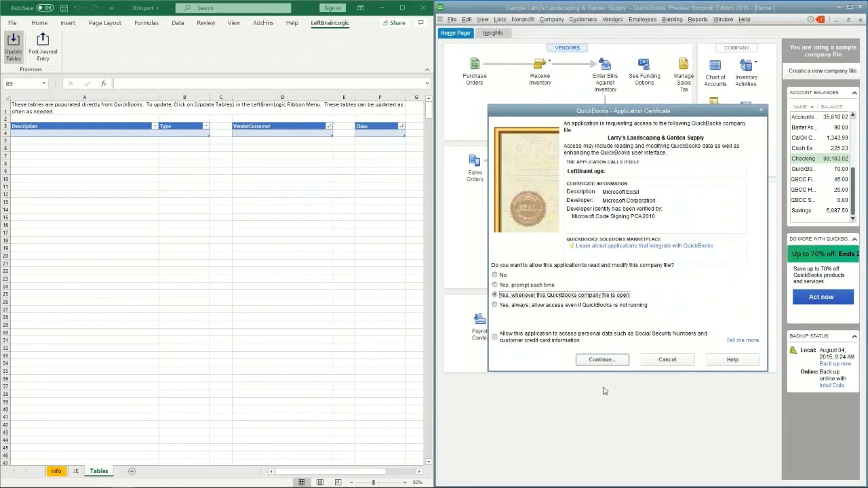868x488 pixels.
Task: Switch to Page Break Preview icon in status bar
Action: click(338, 482)
